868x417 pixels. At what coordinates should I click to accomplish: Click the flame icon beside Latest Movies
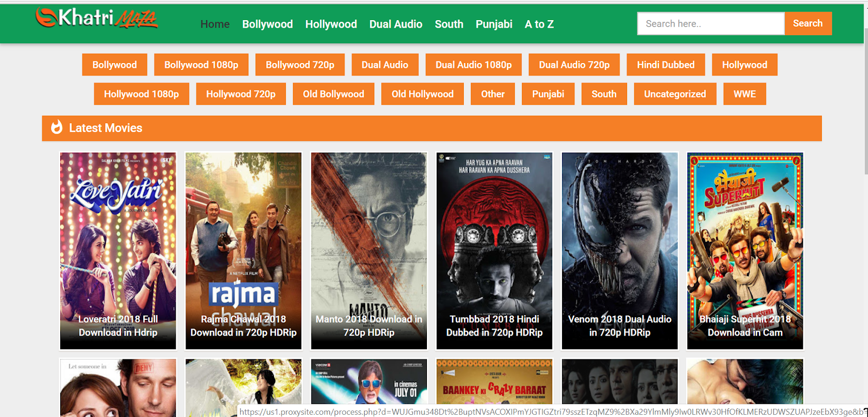[57, 128]
